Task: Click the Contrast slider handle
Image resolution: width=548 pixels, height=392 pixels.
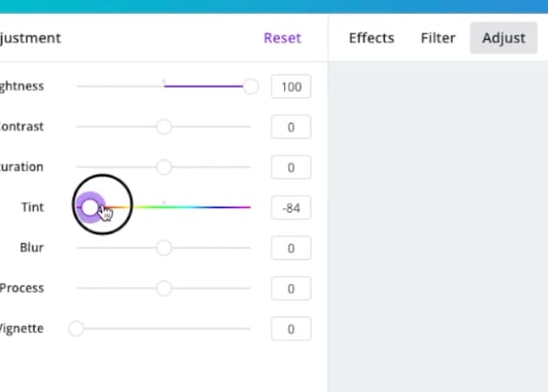Action: [164, 127]
